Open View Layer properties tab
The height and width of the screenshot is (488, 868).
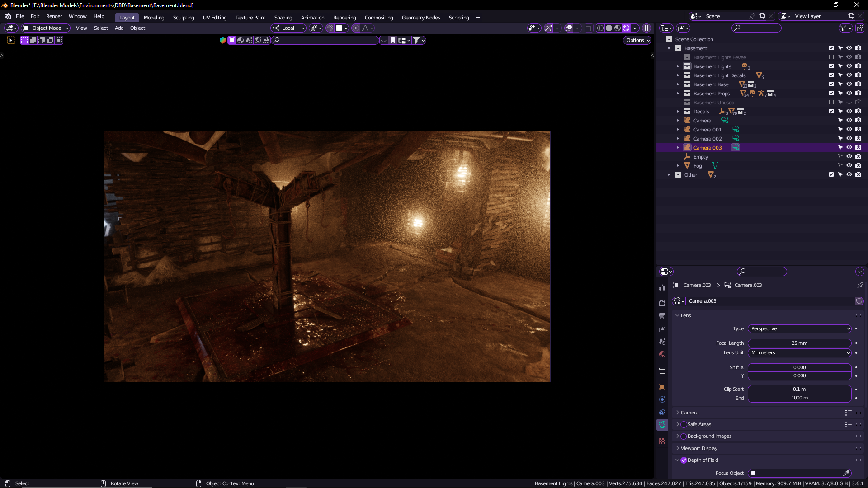tap(662, 329)
